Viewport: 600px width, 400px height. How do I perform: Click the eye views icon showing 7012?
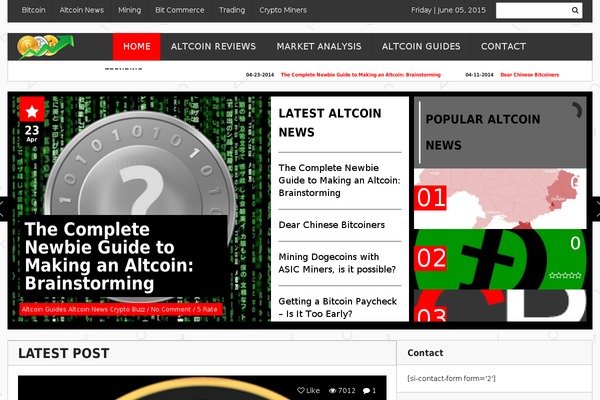[x=332, y=391]
